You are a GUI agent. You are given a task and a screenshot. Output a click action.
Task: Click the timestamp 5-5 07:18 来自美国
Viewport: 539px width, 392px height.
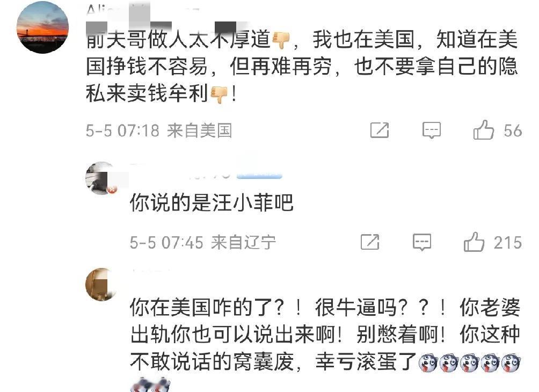tap(159, 130)
